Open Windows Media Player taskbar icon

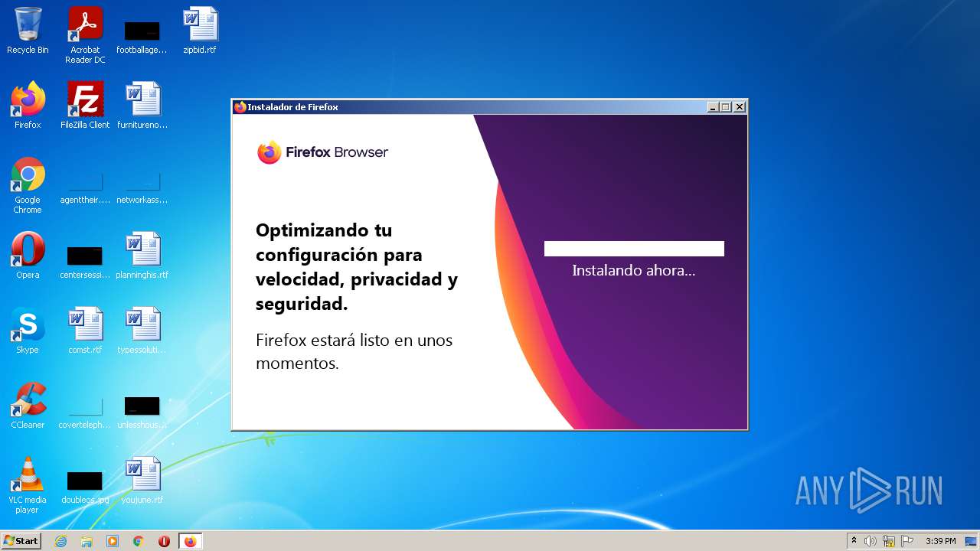113,541
